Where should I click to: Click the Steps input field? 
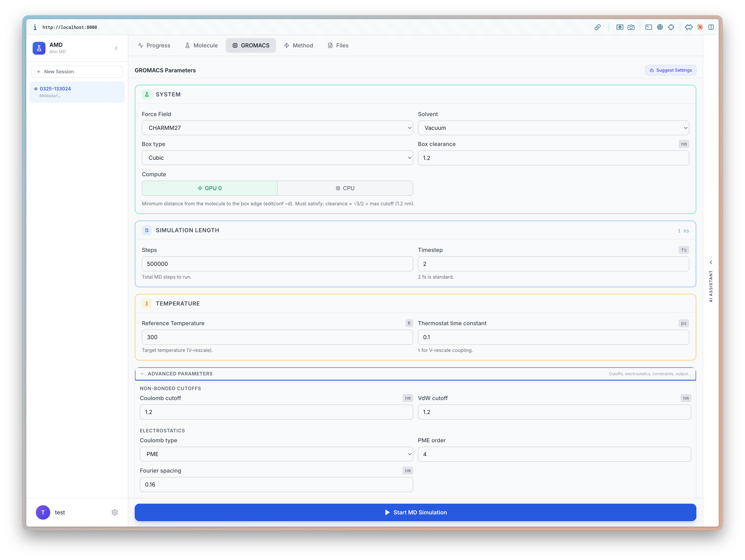tap(277, 264)
